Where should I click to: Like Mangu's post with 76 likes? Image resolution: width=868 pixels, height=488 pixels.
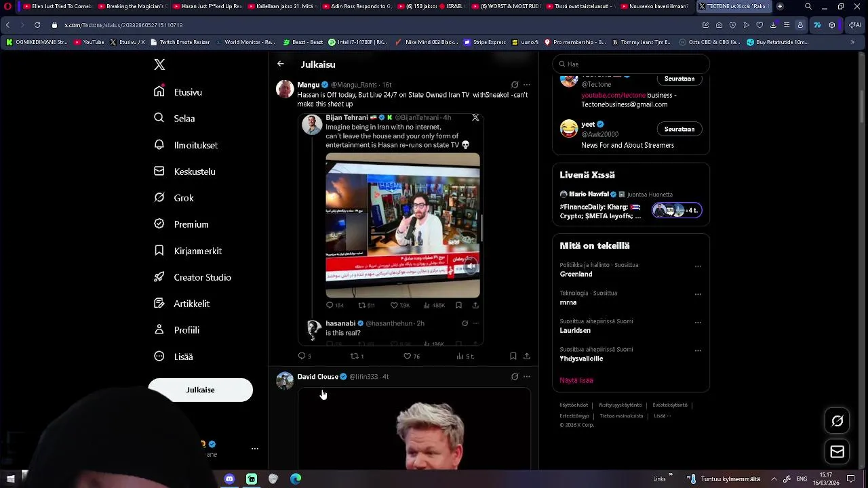pos(412,356)
